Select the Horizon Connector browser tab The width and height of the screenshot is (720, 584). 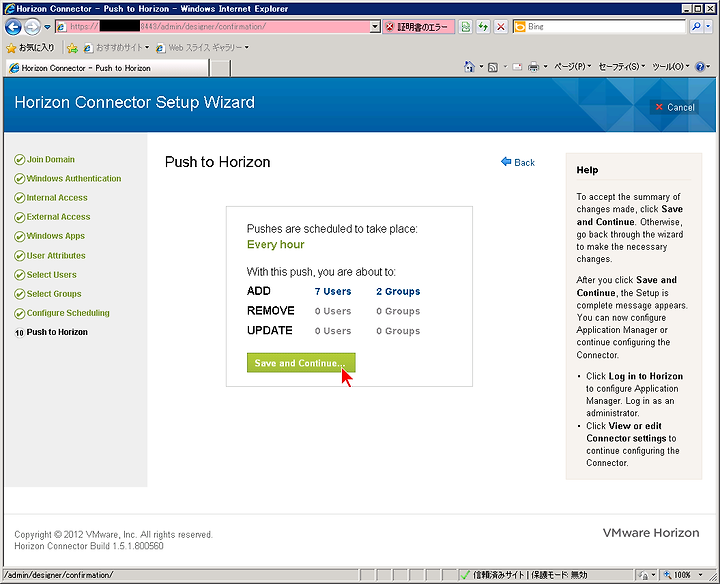point(107,68)
